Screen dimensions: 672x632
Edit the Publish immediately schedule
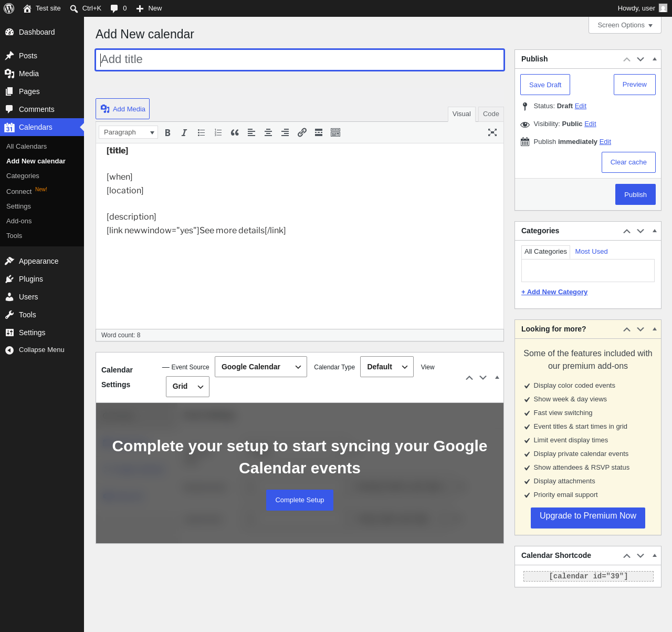(x=605, y=142)
